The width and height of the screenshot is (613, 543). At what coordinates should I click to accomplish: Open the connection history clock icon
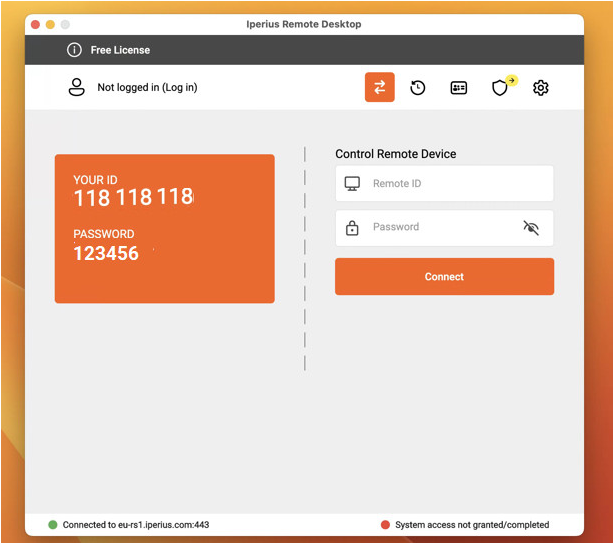[418, 88]
